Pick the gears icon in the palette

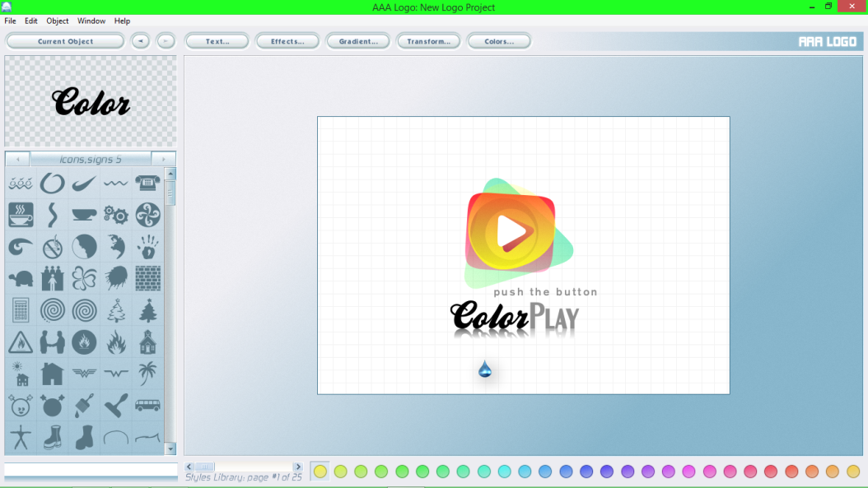click(x=116, y=214)
